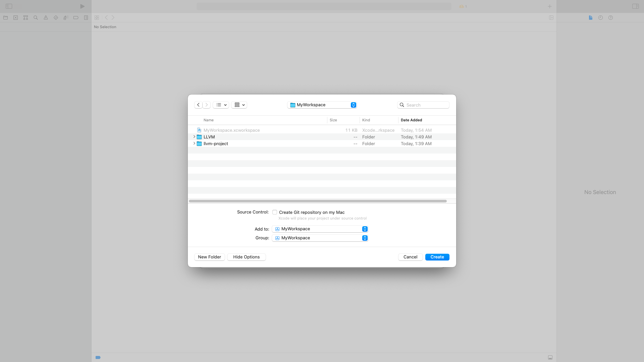
Task: Click the forward navigation arrow
Action: (x=207, y=105)
